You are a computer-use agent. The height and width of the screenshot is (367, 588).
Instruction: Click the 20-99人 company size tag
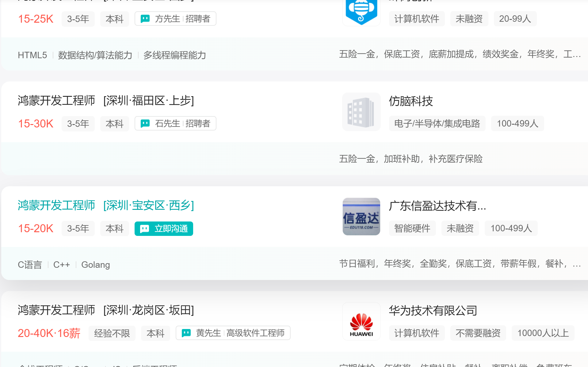tap(515, 19)
